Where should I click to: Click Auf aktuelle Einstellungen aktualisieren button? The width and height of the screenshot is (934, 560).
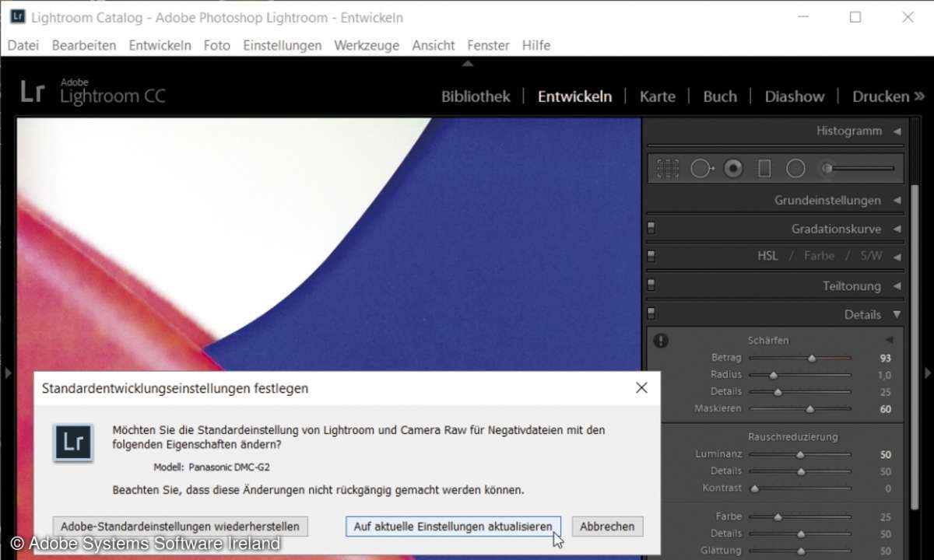coord(453,527)
